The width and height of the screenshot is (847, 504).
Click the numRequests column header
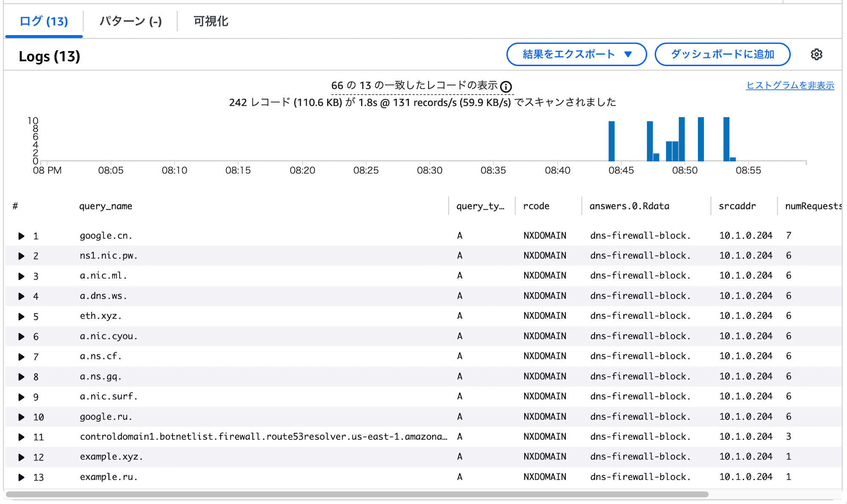pos(813,206)
